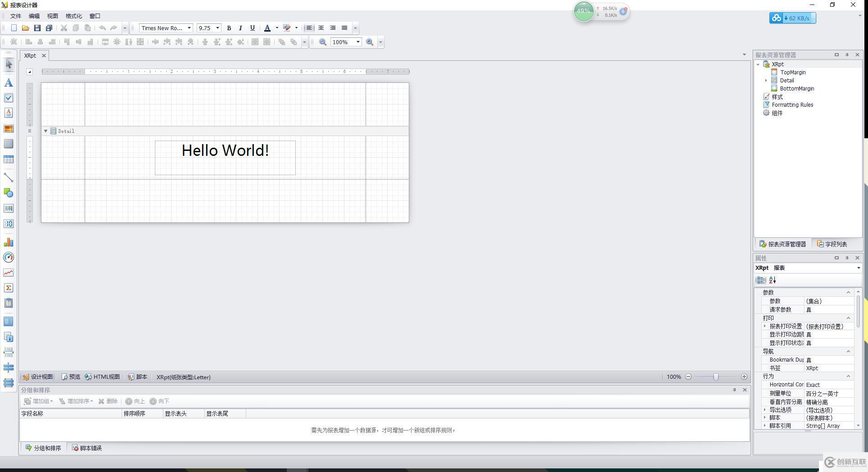Open the 格式化 menu
The width and height of the screenshot is (868, 472).
73,16
